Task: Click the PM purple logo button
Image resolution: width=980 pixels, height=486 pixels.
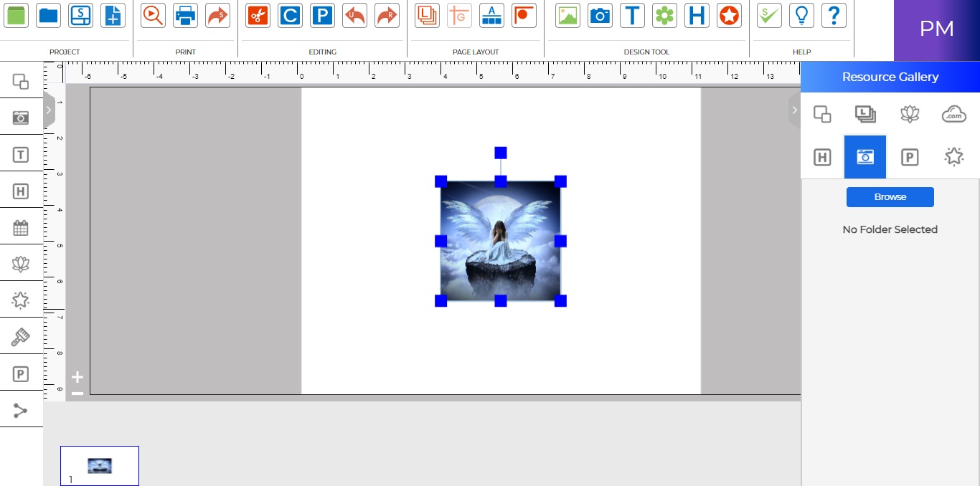Action: [937, 30]
